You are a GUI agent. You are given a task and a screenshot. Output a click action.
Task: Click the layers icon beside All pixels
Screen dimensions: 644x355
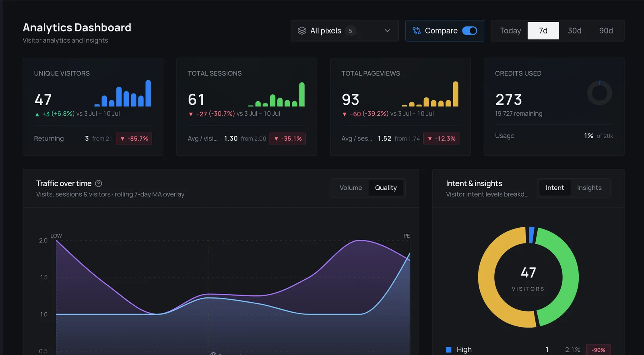click(x=302, y=31)
